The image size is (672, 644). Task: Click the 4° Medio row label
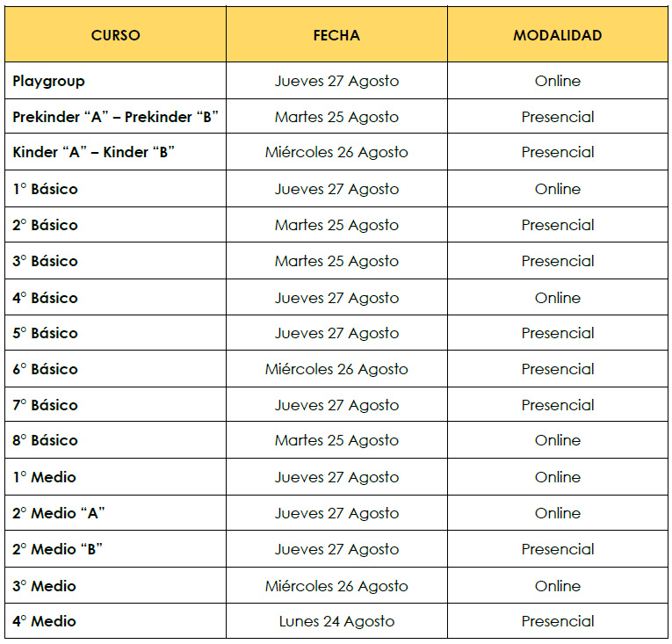(44, 621)
